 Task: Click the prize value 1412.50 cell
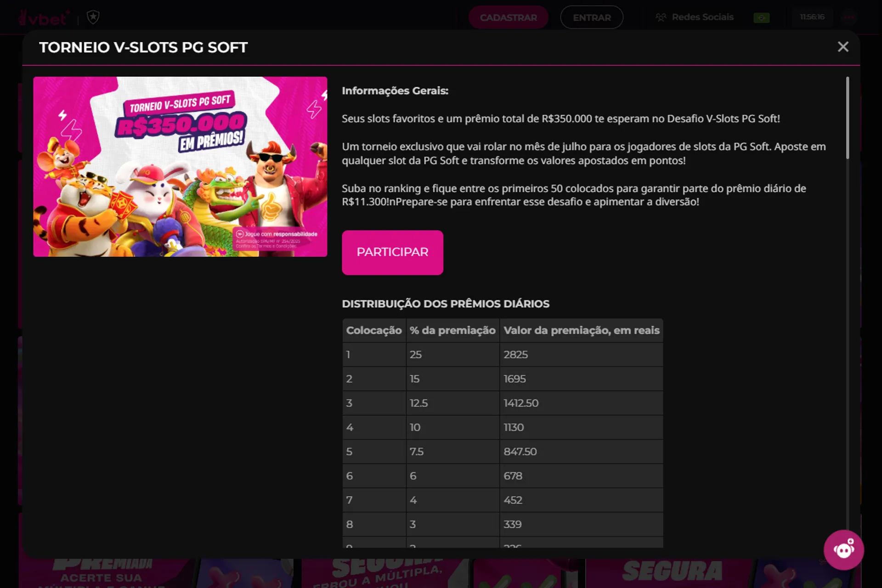(x=582, y=403)
